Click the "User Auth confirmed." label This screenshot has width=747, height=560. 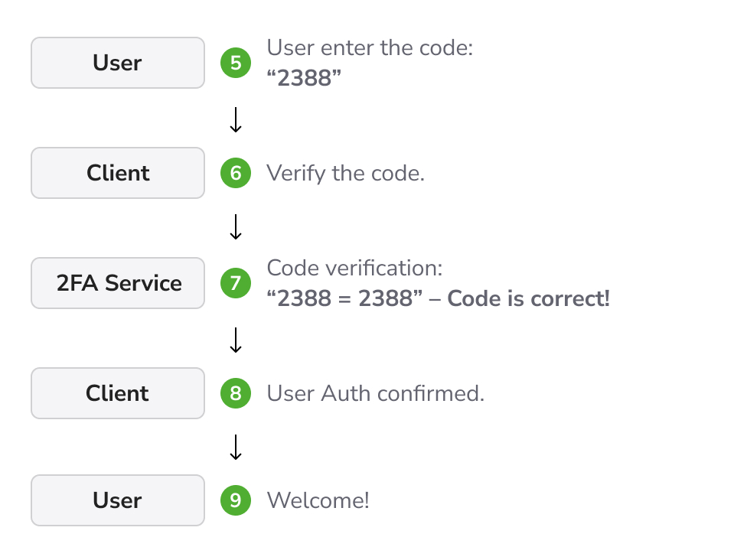point(375,394)
